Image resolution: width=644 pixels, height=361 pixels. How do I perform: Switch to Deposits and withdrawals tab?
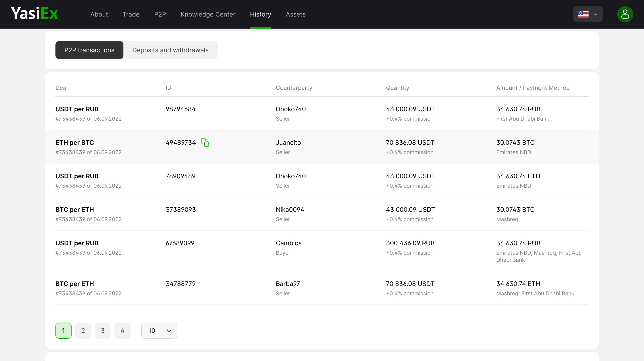click(170, 50)
